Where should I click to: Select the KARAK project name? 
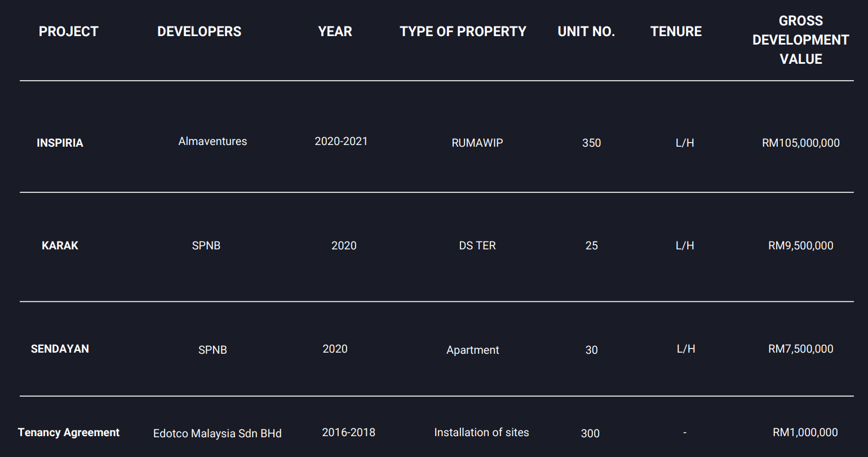[x=60, y=245]
